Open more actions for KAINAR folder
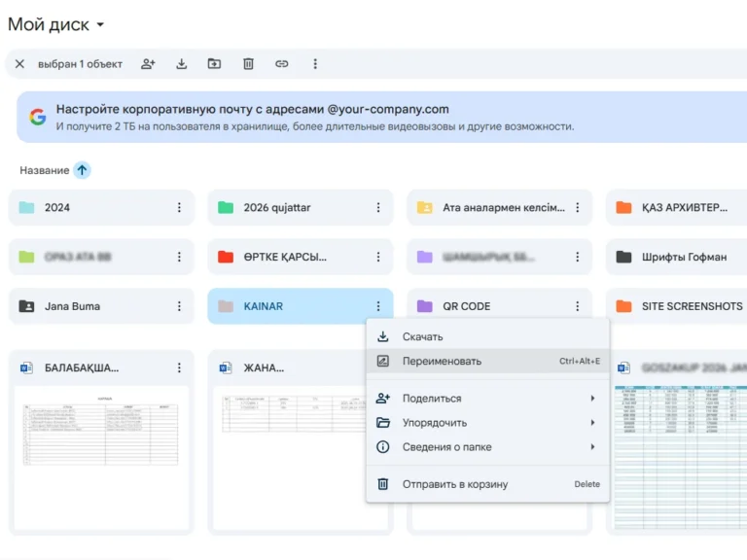Image resolution: width=747 pixels, height=560 pixels. (x=378, y=306)
